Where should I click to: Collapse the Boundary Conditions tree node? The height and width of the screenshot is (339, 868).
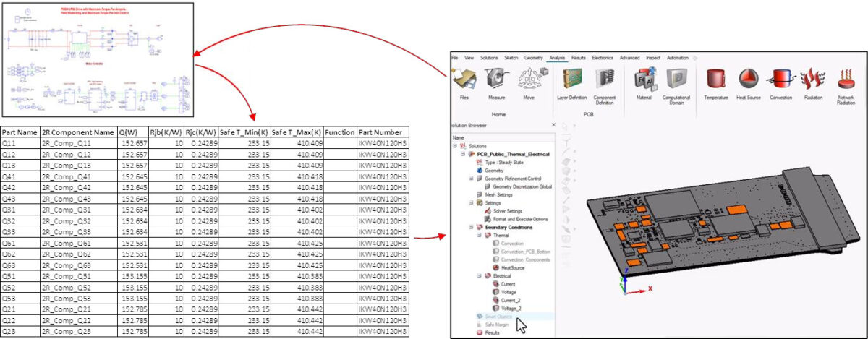click(x=470, y=227)
